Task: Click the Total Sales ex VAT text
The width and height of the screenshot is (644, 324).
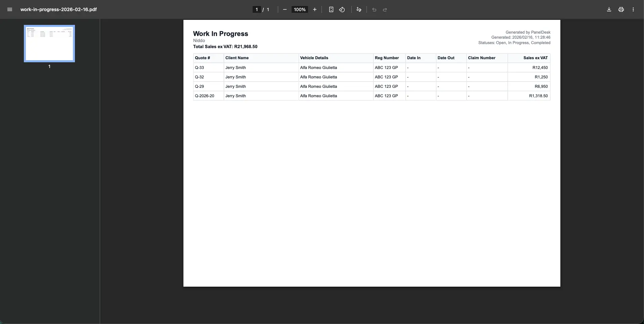Action: 225,46
